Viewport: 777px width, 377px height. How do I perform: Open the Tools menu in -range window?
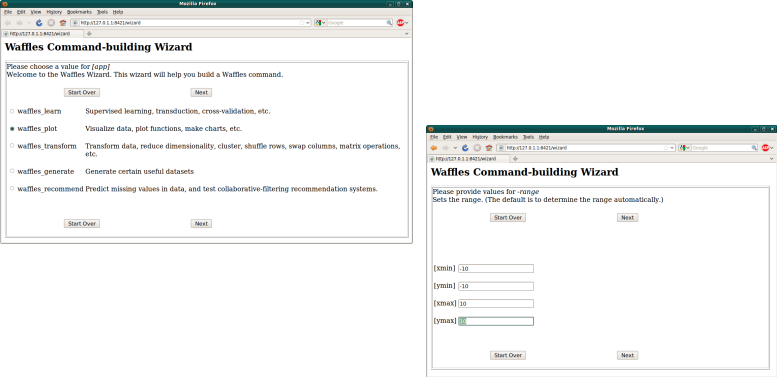click(x=528, y=137)
